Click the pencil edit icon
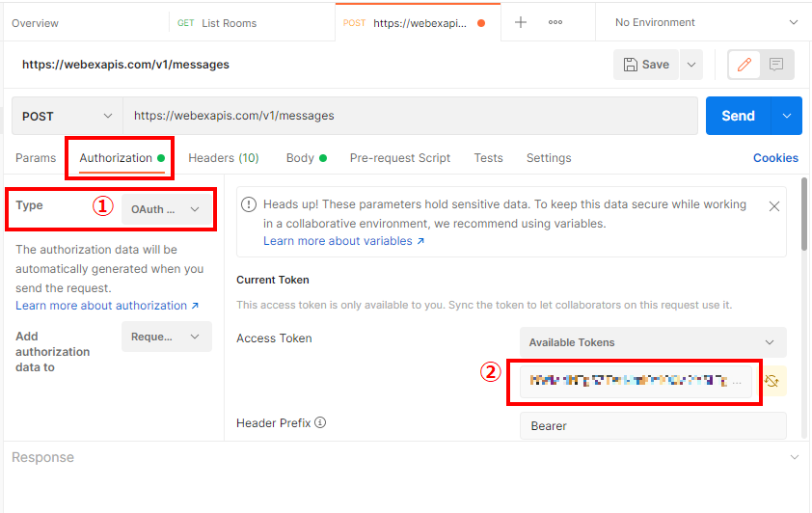Image resolution: width=812 pixels, height=513 pixels. (744, 65)
